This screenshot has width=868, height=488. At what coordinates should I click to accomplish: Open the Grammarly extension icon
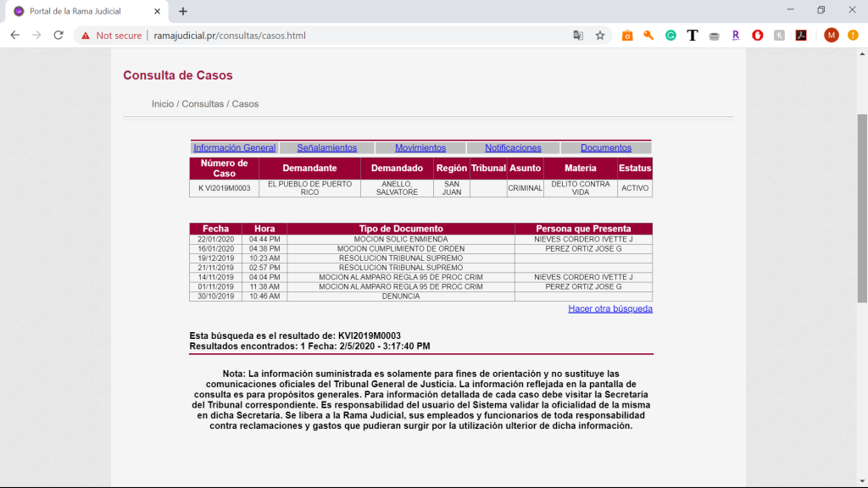coord(670,36)
